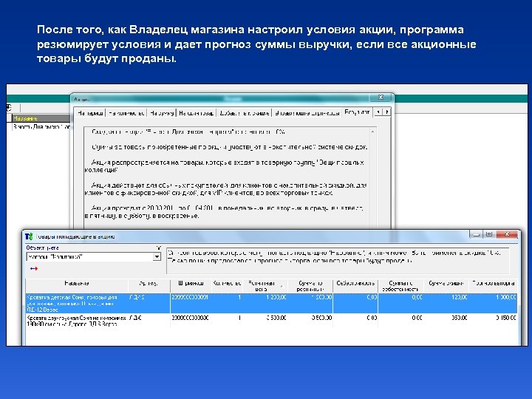
Task: Click the toolbar icon at the main window's left edge
Action: click(9, 108)
